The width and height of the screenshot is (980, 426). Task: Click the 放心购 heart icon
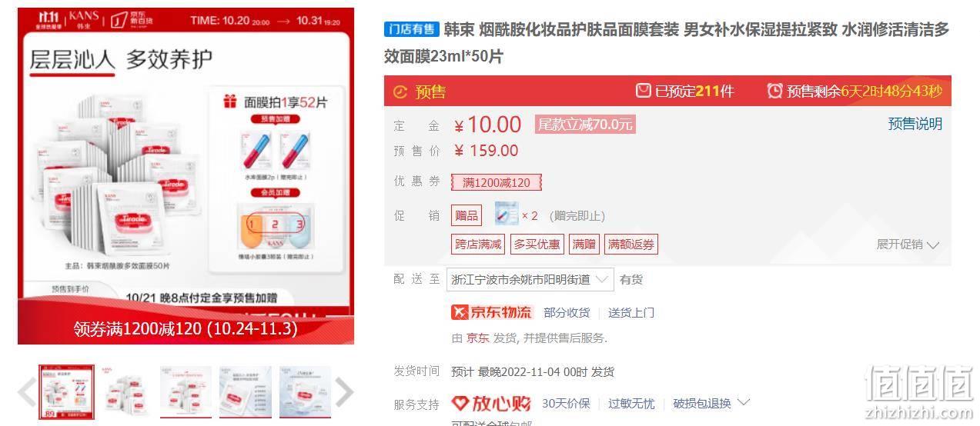click(460, 403)
